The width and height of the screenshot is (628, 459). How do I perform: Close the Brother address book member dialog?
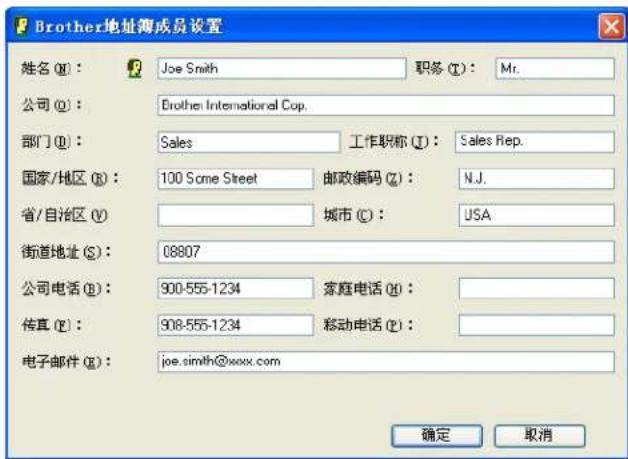point(611,26)
